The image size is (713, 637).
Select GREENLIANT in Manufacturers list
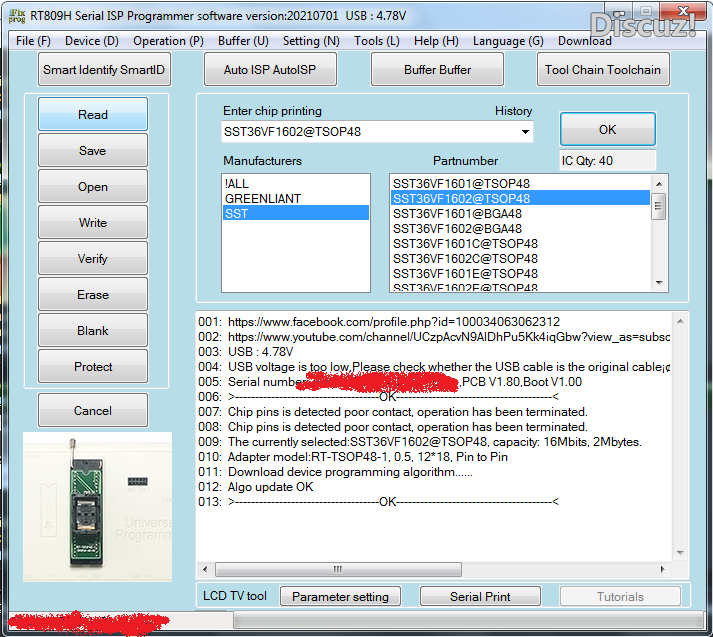[x=262, y=199]
